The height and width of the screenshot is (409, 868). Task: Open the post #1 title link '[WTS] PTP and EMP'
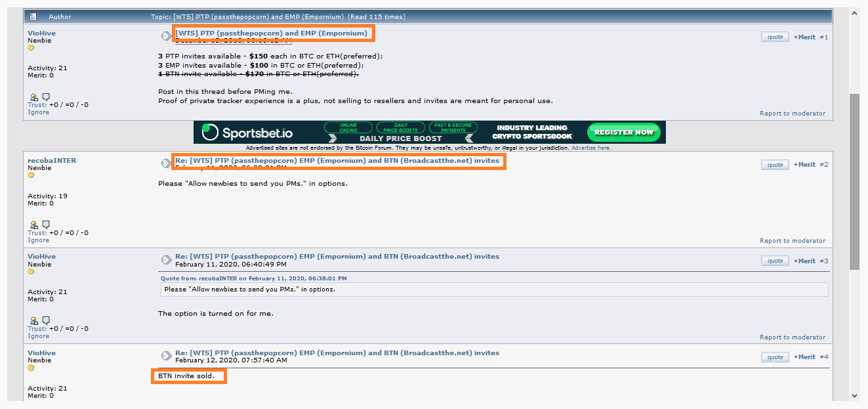(x=271, y=33)
